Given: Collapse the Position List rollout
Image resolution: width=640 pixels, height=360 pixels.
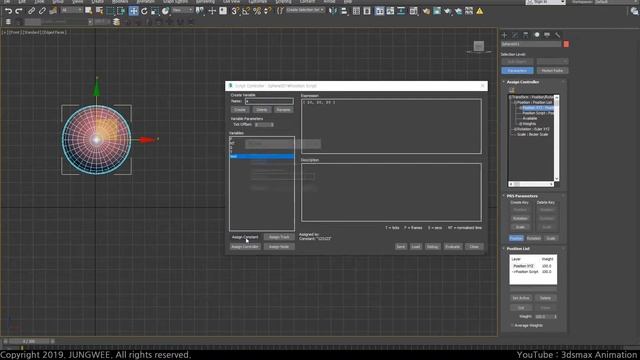Looking at the screenshot, I should point(518,249).
